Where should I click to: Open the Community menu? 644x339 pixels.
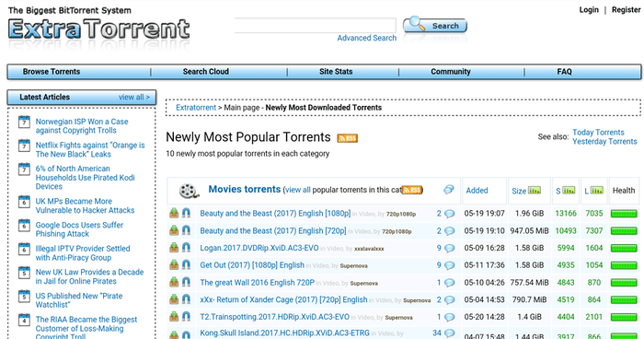click(x=451, y=72)
